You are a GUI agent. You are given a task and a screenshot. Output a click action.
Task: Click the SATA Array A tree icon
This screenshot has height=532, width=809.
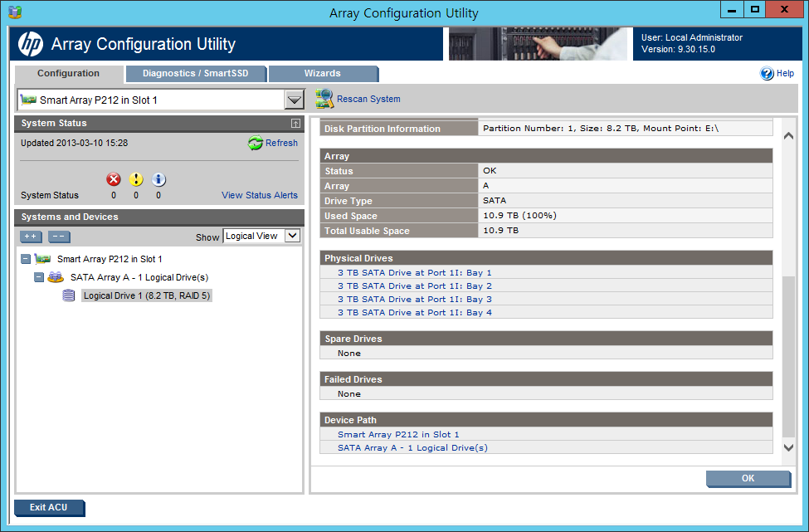[56, 277]
